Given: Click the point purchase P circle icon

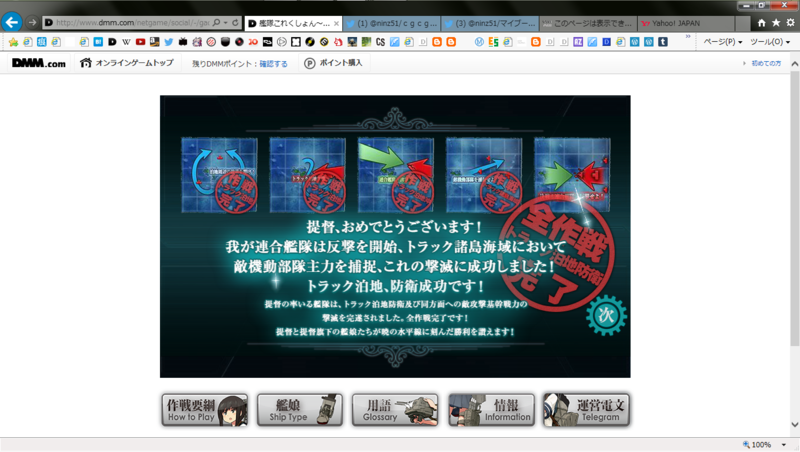Looking at the screenshot, I should (x=310, y=63).
